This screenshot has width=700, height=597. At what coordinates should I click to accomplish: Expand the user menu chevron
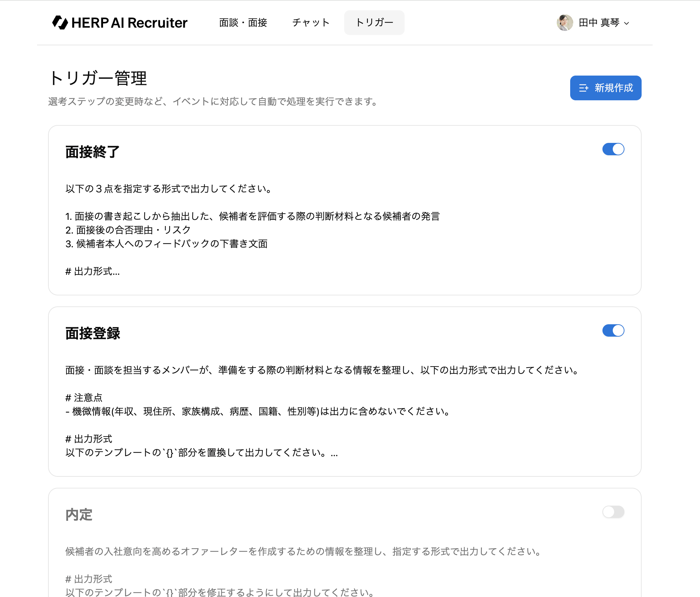(626, 23)
